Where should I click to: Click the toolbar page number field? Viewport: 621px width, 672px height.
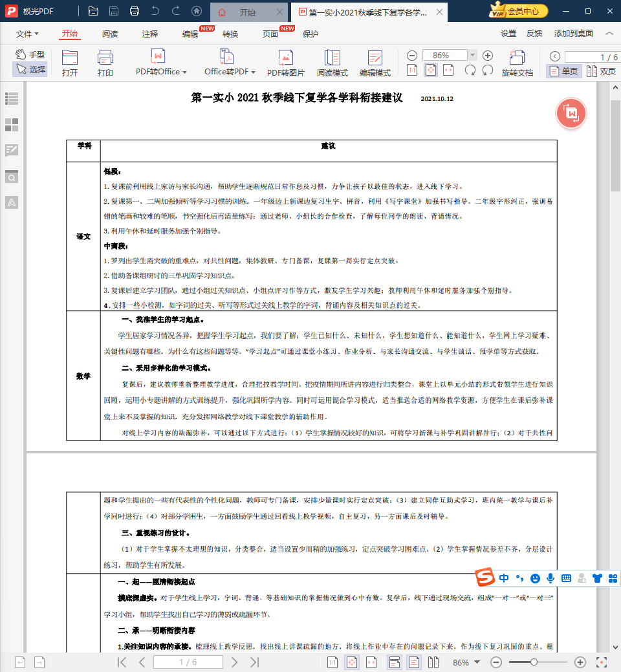pos(592,56)
